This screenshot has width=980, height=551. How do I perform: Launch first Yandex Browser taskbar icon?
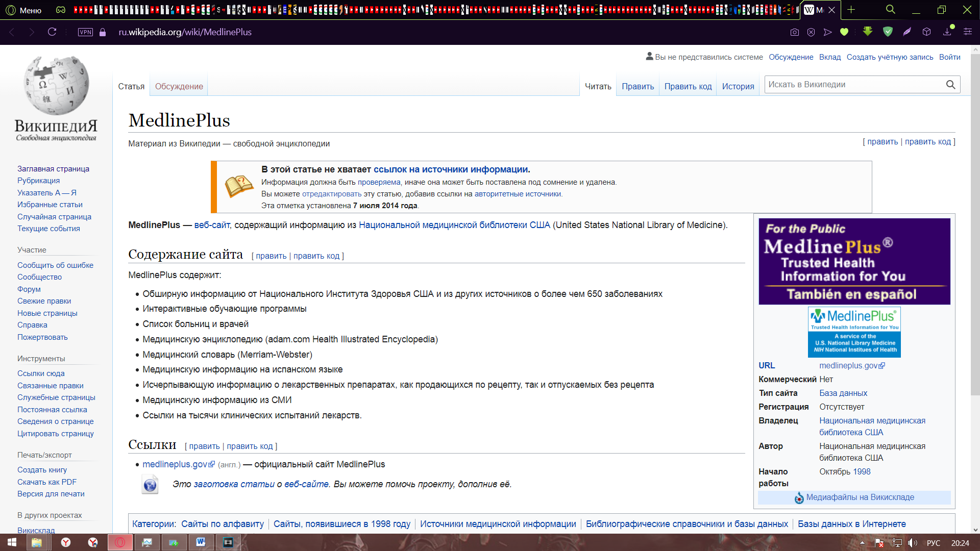(x=66, y=542)
